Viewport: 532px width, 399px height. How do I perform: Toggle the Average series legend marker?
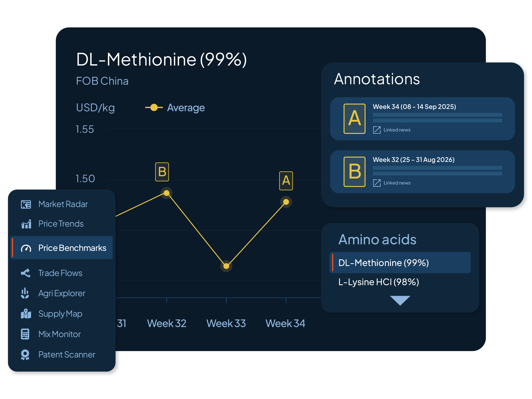click(x=154, y=107)
